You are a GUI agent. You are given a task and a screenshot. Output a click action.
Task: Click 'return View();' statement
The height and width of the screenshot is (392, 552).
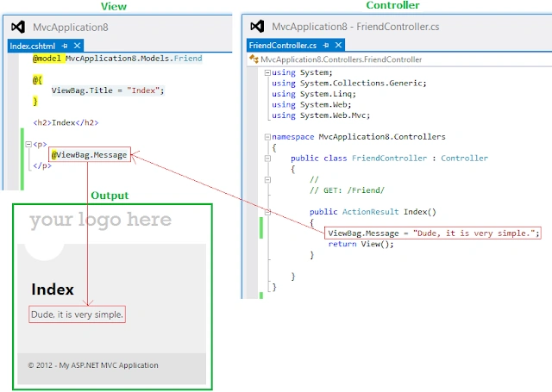(x=361, y=244)
